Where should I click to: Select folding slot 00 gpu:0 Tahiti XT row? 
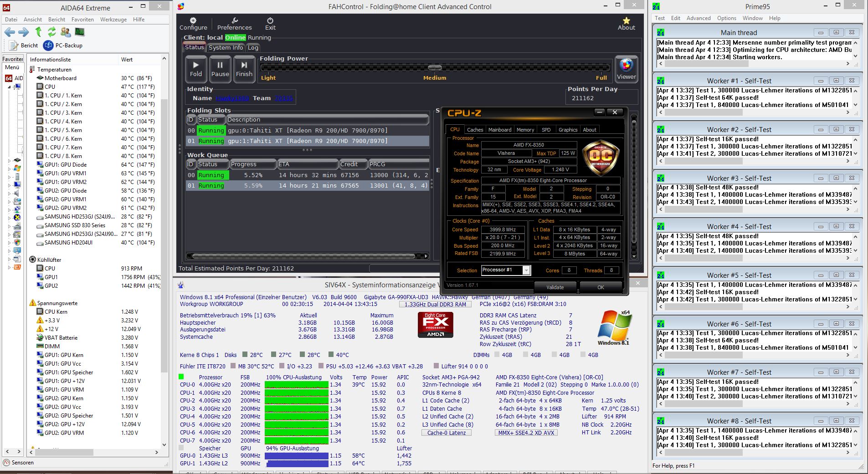click(x=308, y=131)
